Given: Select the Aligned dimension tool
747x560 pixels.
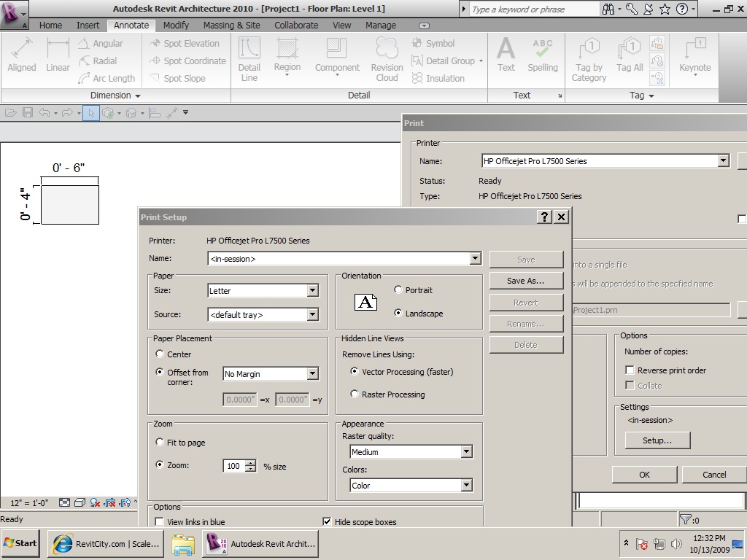Looking at the screenshot, I should pos(22,55).
